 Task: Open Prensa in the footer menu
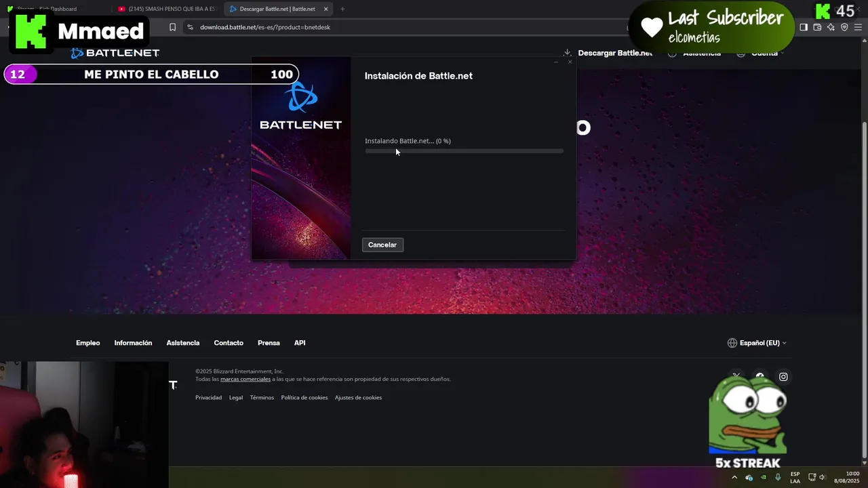[x=269, y=343]
